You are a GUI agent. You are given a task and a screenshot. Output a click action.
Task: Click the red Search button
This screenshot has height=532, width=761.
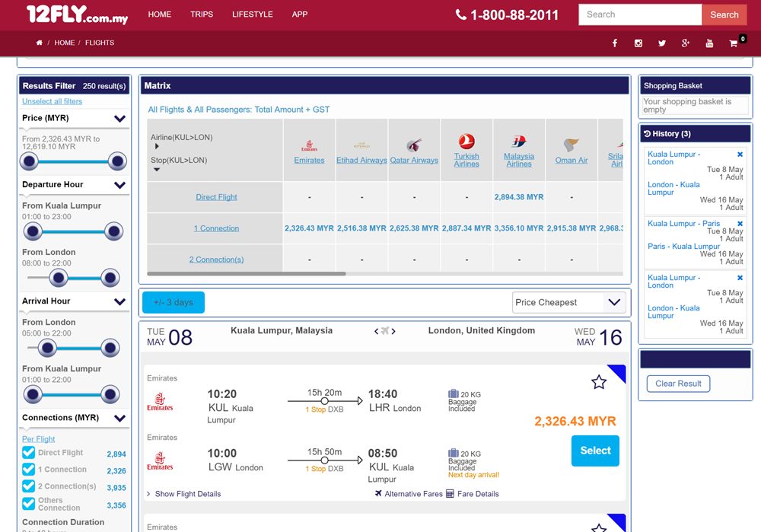pos(724,14)
